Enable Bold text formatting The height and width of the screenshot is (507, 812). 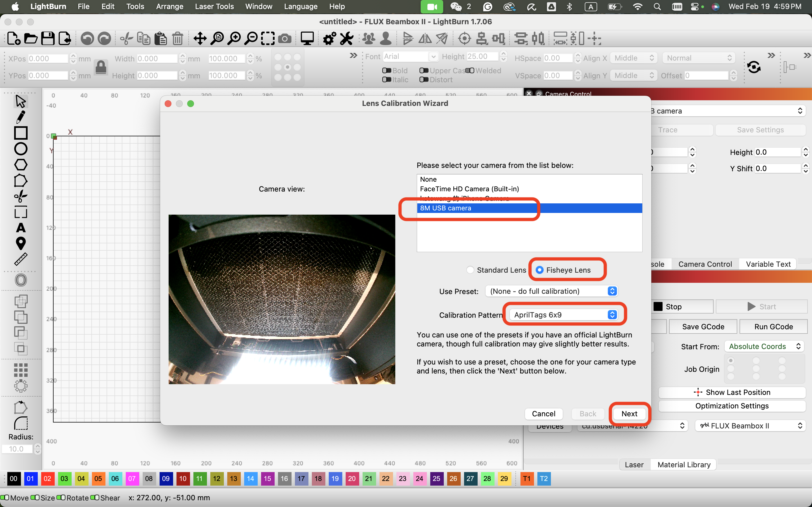click(387, 70)
